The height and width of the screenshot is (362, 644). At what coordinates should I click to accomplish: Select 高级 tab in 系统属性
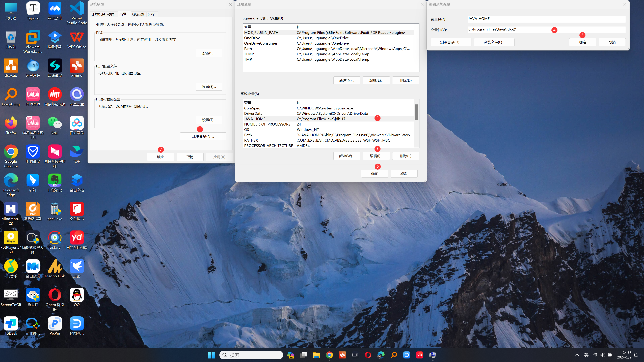pyautogui.click(x=123, y=14)
